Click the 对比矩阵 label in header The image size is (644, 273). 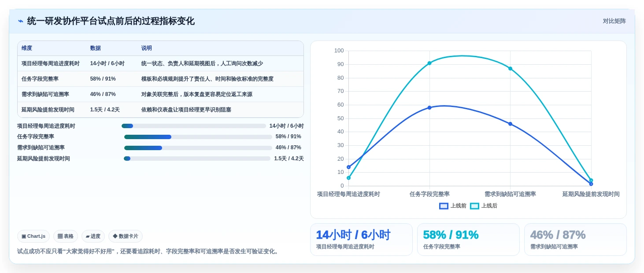[614, 21]
